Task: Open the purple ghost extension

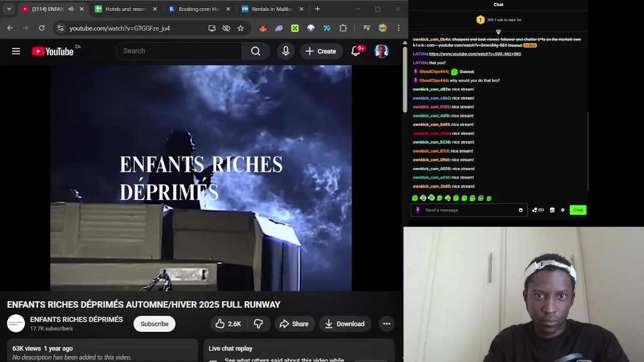Action: [x=279, y=28]
